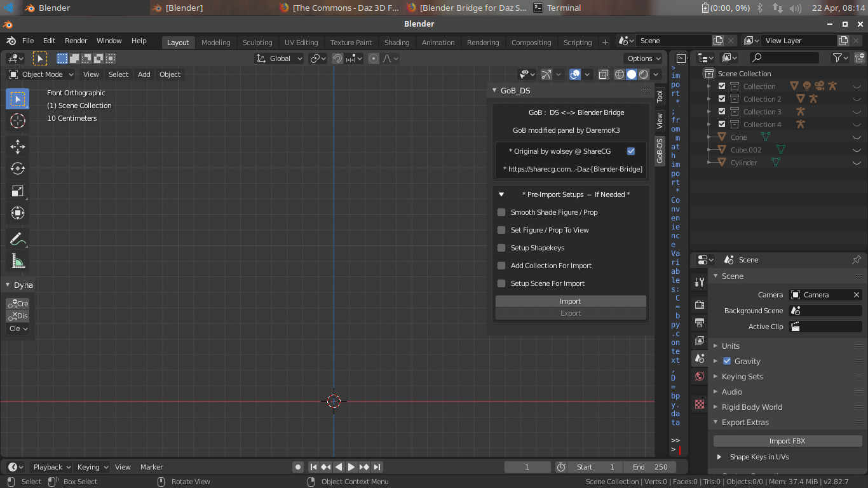Click the GoB_DS Export button
The width and height of the screenshot is (868, 488).
click(571, 313)
